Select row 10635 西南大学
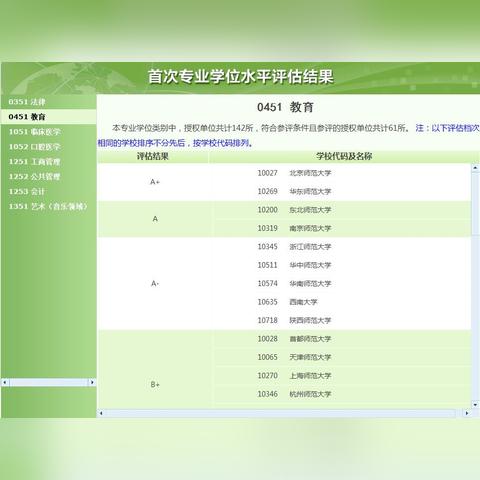The height and width of the screenshot is (480, 480). coord(343,302)
